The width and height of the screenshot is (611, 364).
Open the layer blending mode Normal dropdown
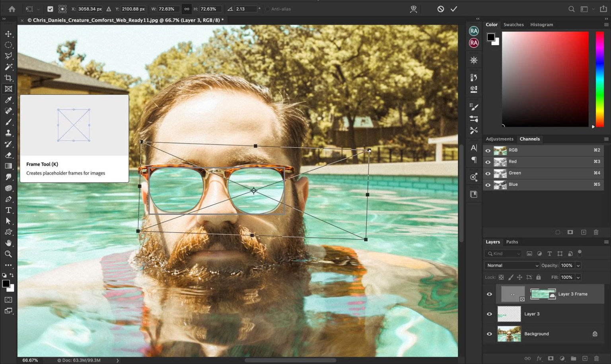512,265
